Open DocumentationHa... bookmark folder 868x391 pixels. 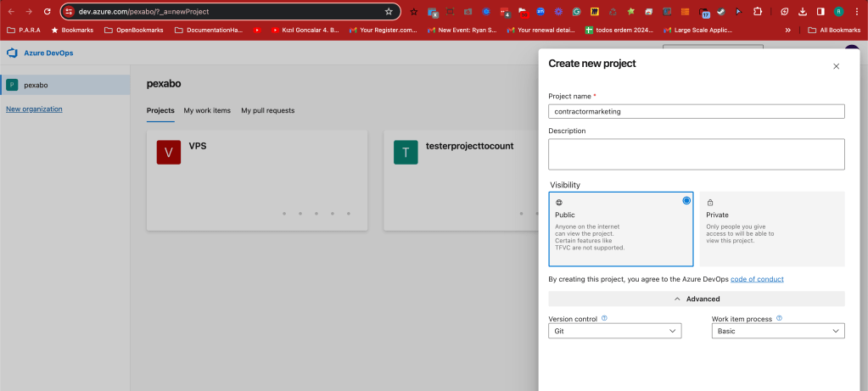coord(209,30)
